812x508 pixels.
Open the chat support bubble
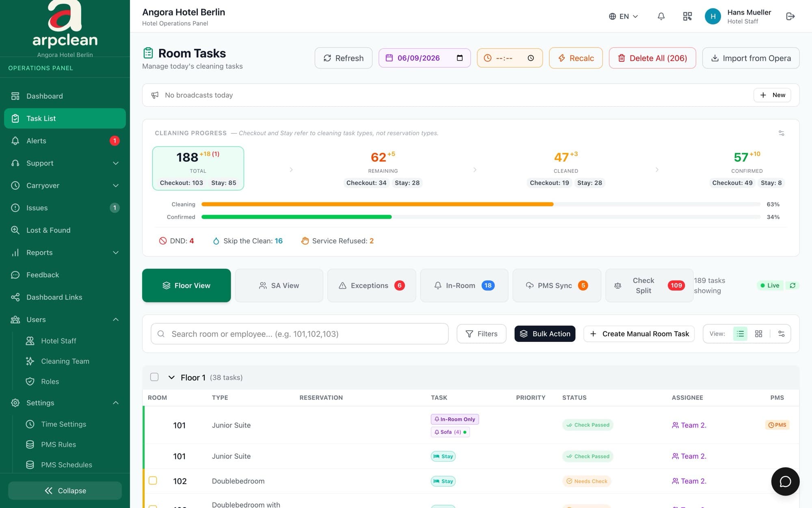pos(785,481)
